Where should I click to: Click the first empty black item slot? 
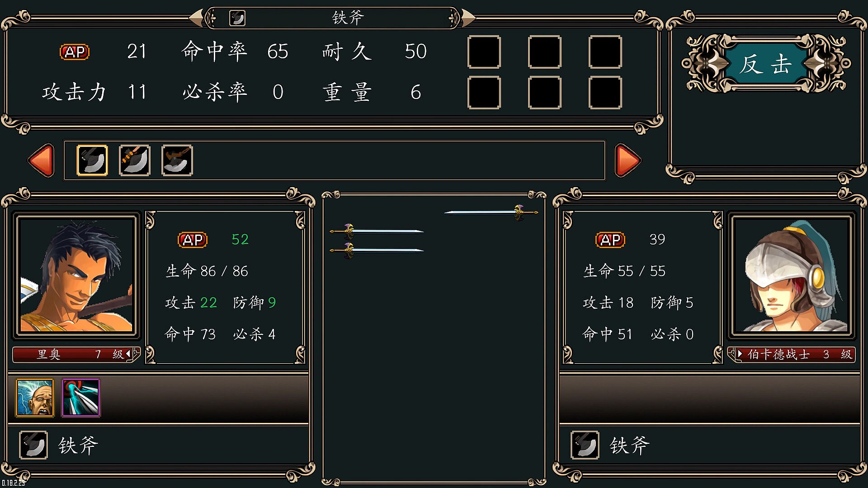click(484, 52)
